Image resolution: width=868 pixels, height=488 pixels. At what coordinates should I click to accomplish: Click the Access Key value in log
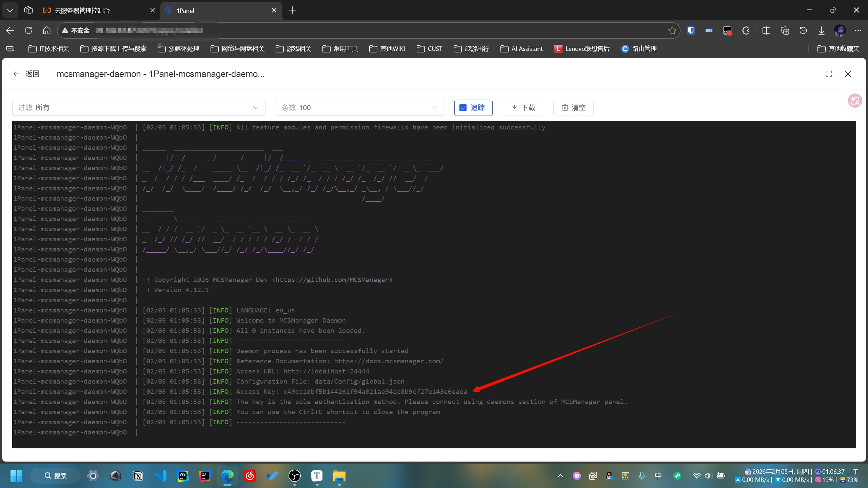[x=375, y=392]
